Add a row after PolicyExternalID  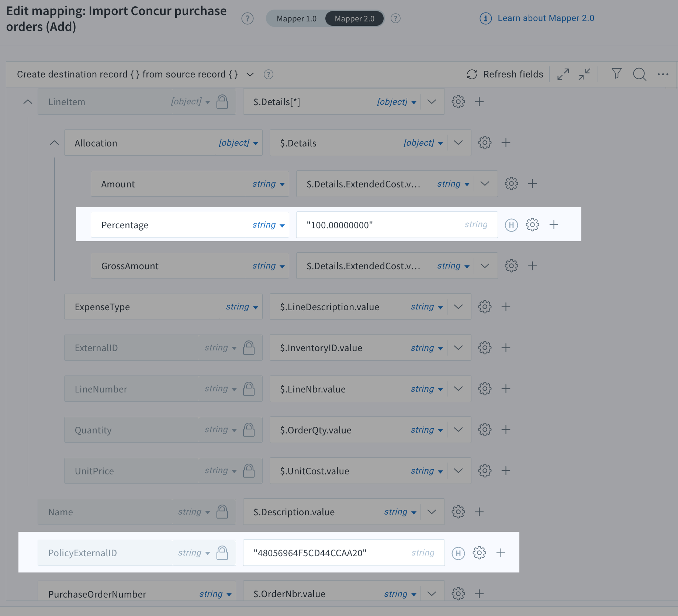coord(501,553)
